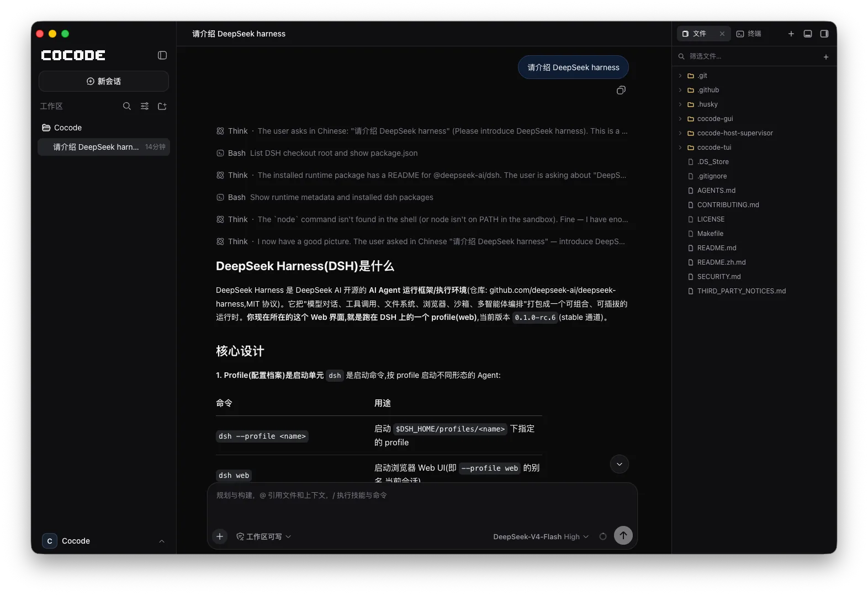Click the 请介绍 DeepSeek harness user message bubble
The height and width of the screenshot is (595, 868).
click(573, 67)
